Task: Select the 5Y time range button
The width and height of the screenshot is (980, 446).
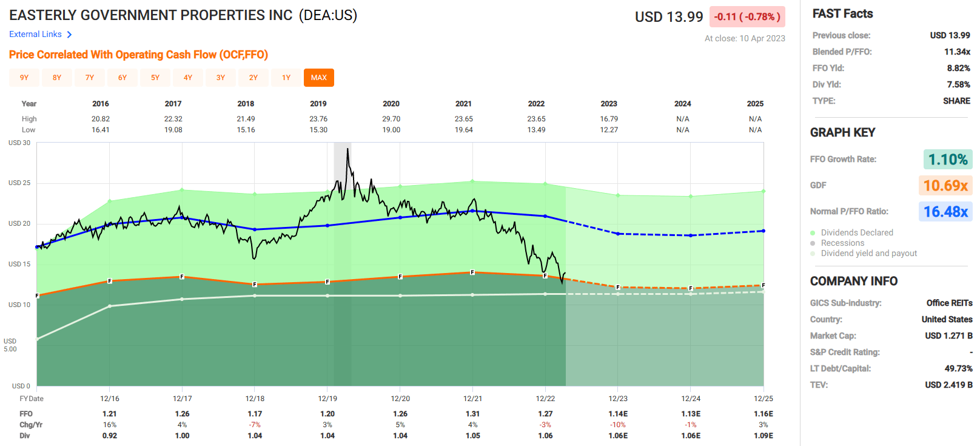Action: point(155,78)
